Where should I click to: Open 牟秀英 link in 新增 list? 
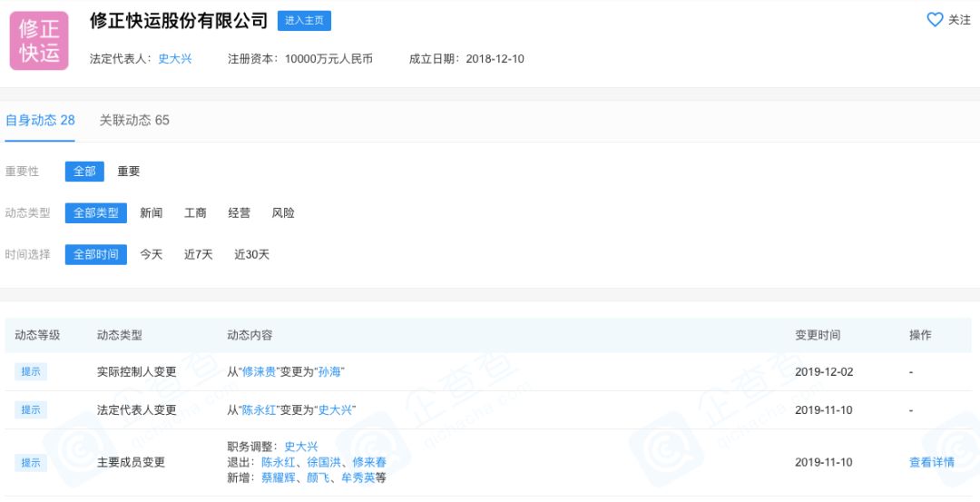click(358, 478)
